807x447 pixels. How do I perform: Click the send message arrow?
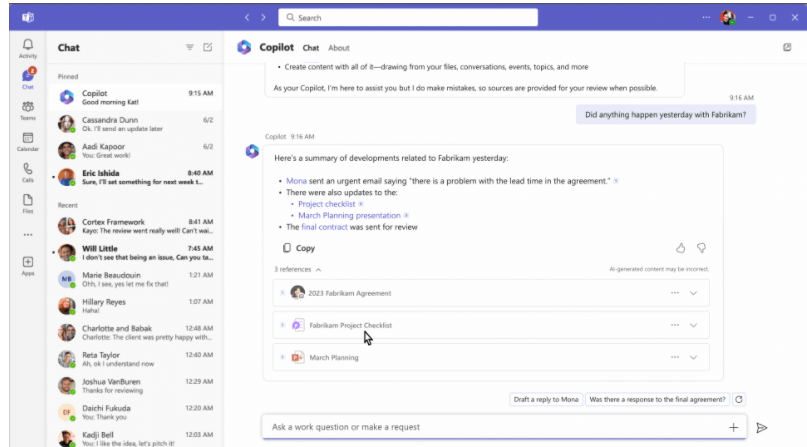click(x=762, y=427)
